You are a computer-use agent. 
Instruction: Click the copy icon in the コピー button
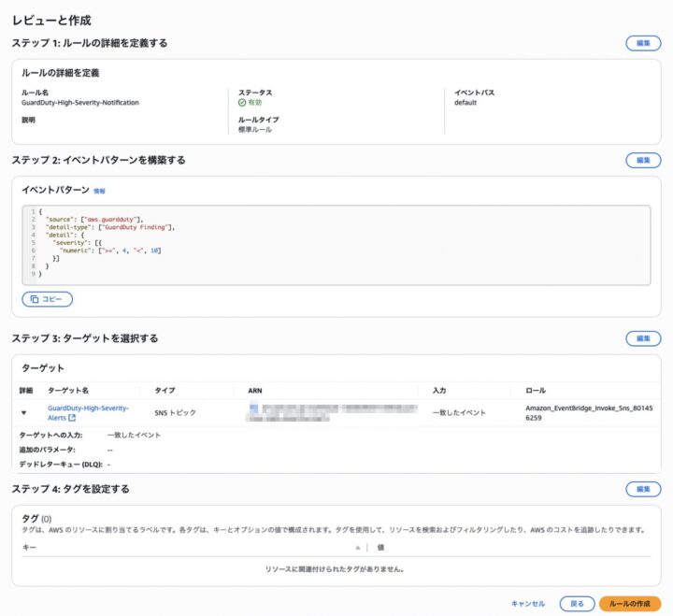pos(35,299)
